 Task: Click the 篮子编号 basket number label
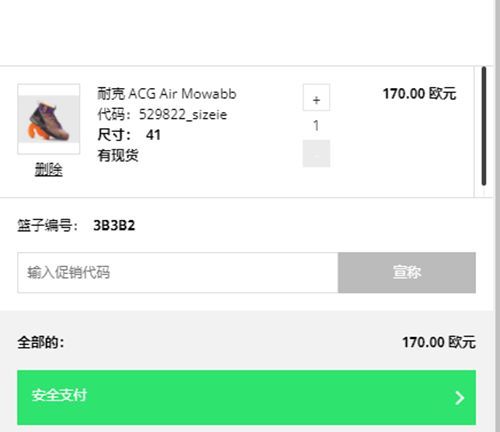click(x=48, y=226)
